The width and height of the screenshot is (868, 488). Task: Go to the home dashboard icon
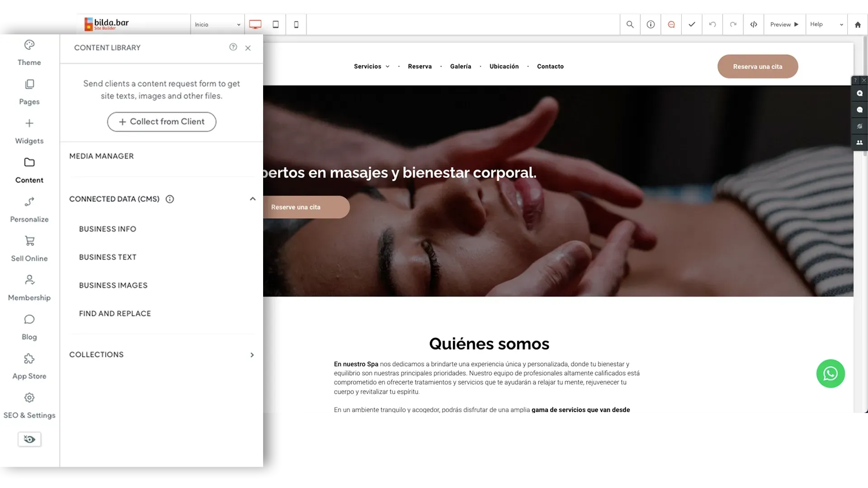tap(858, 24)
